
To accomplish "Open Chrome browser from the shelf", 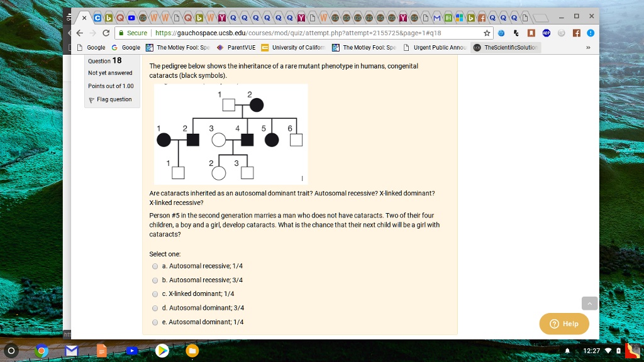I will click(42, 351).
